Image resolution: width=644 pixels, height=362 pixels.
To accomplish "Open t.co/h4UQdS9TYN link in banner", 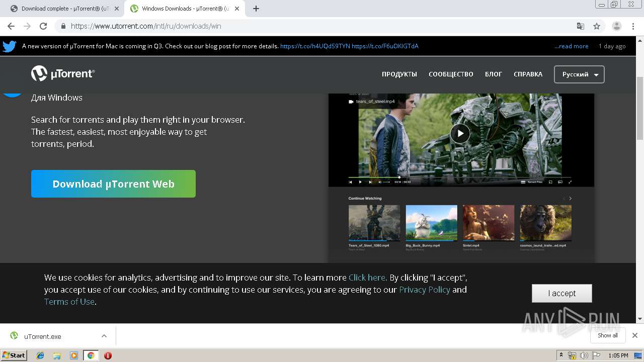I will [x=315, y=46].
